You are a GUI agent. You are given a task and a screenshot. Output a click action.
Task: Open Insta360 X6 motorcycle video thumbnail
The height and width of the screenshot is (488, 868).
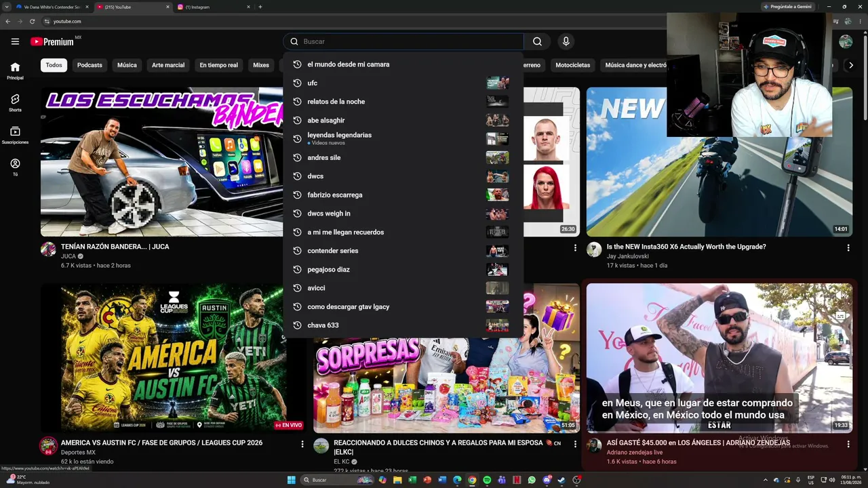719,162
